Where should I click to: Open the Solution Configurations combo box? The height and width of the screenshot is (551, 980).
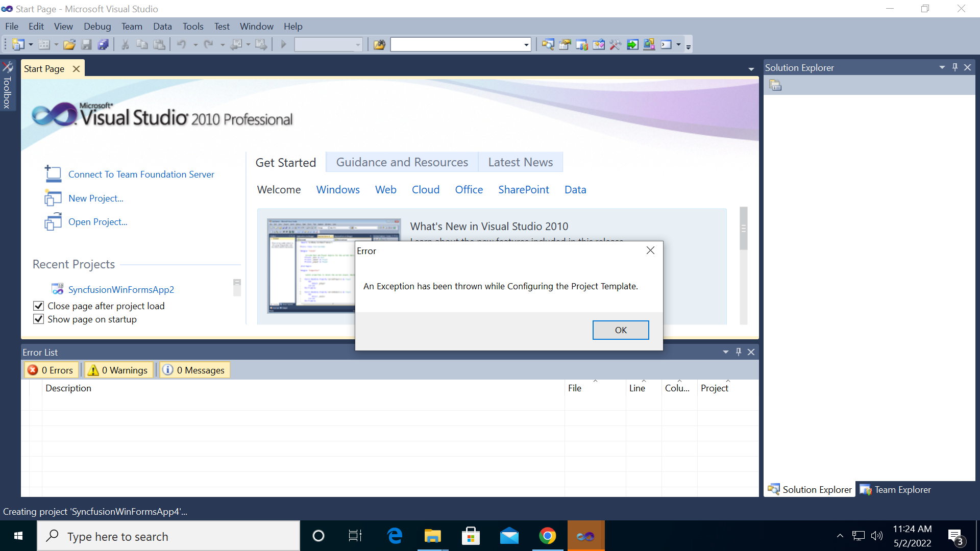click(328, 45)
